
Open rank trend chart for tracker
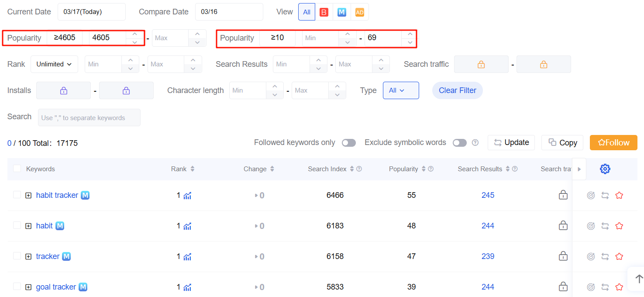187,257
